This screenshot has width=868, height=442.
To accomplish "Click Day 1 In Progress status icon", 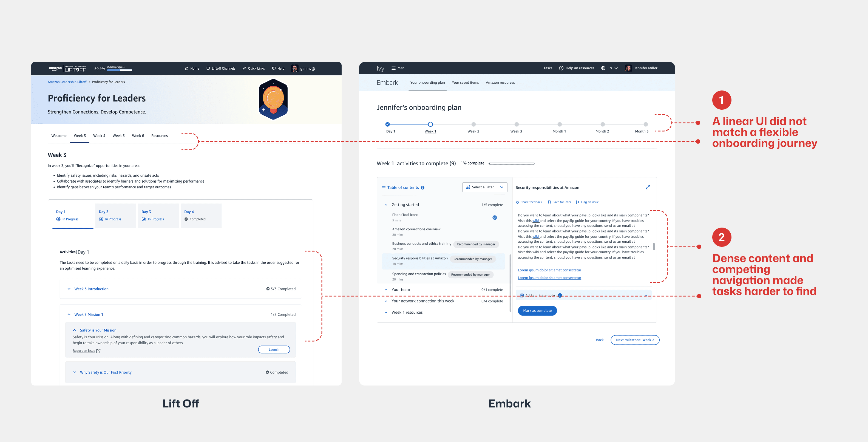I will (x=58, y=219).
